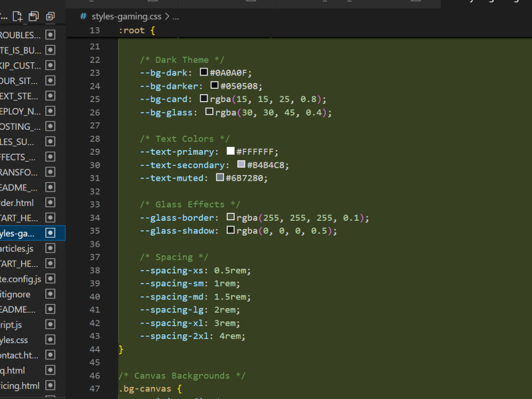Click the dot icon beside yles.css
Image resolution: width=532 pixels, height=399 pixels.
(50, 339)
